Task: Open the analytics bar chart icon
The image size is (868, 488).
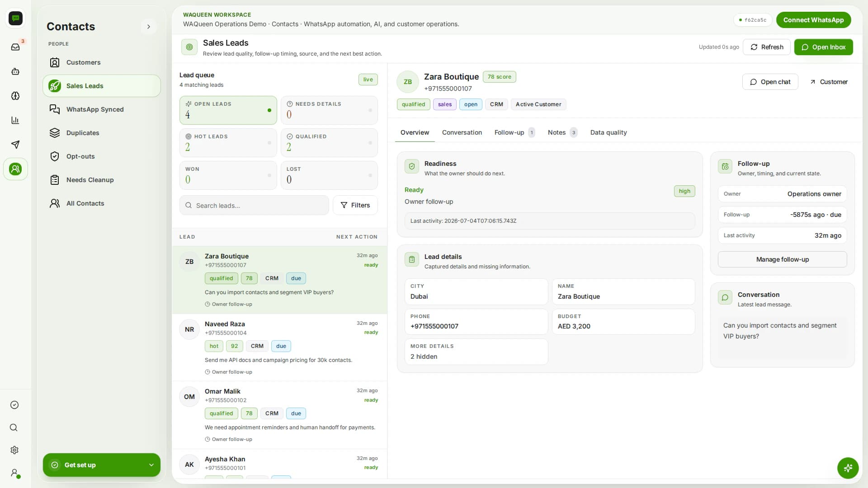Action: tap(15, 120)
